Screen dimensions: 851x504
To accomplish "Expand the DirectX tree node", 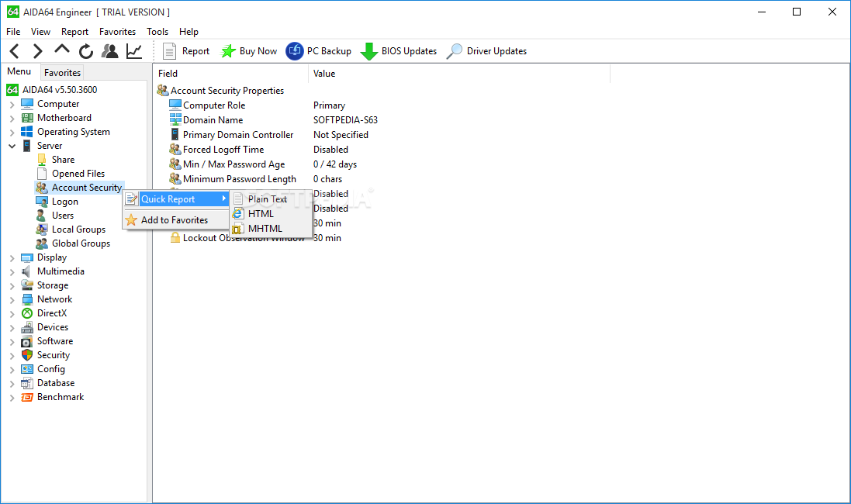I will point(12,313).
